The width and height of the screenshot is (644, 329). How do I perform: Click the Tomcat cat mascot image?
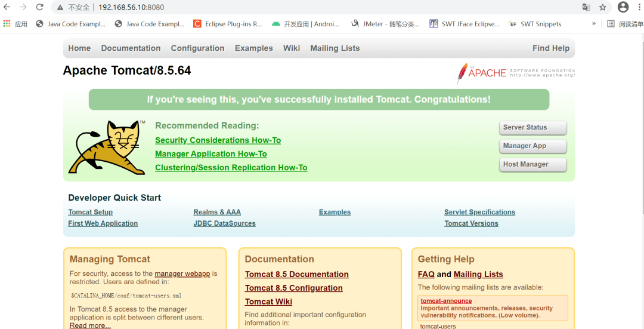pos(107,147)
